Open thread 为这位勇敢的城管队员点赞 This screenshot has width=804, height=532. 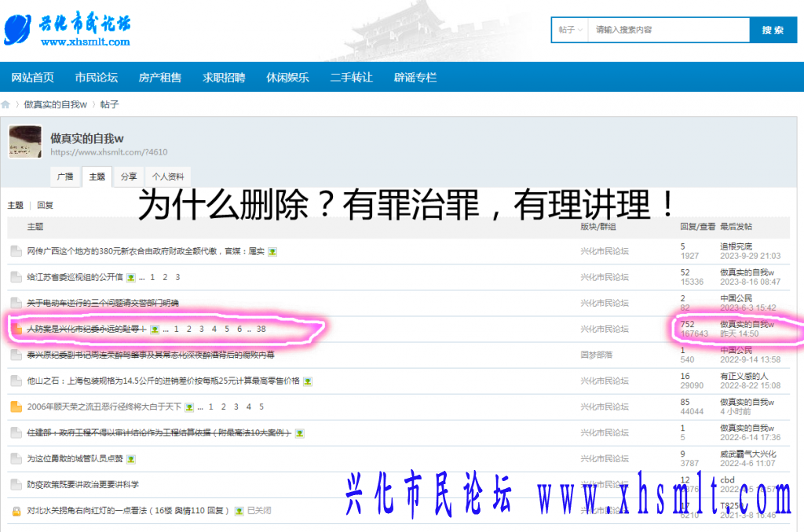pyautogui.click(x=75, y=459)
